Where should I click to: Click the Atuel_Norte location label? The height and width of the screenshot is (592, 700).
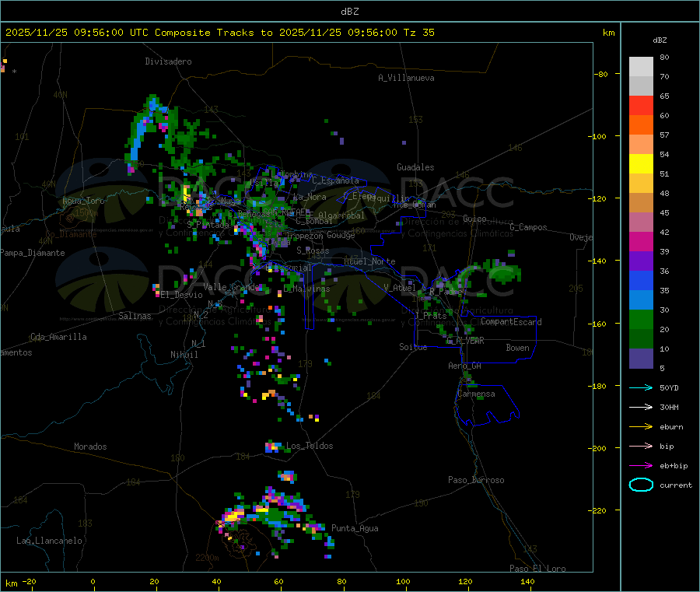pos(369,261)
